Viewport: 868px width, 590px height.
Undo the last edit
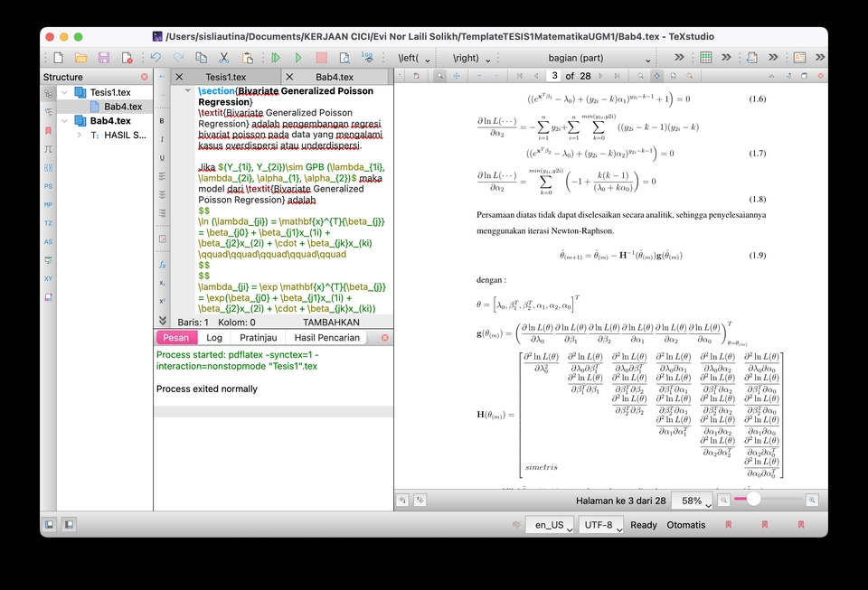click(x=156, y=58)
